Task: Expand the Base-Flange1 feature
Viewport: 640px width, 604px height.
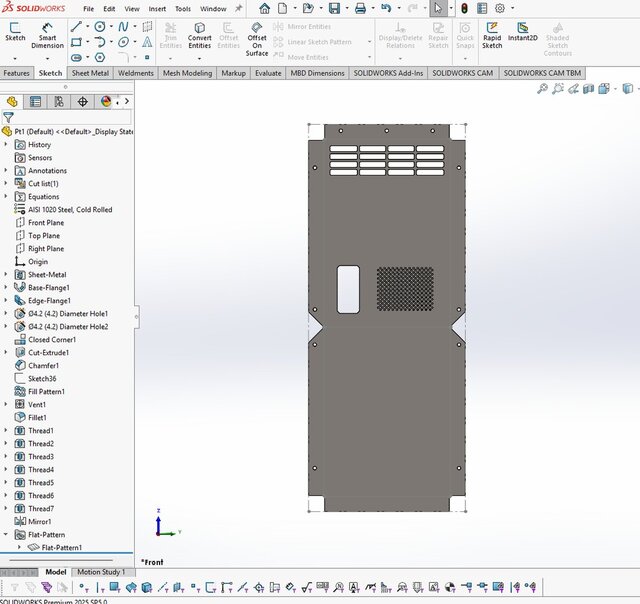Action: point(6,287)
